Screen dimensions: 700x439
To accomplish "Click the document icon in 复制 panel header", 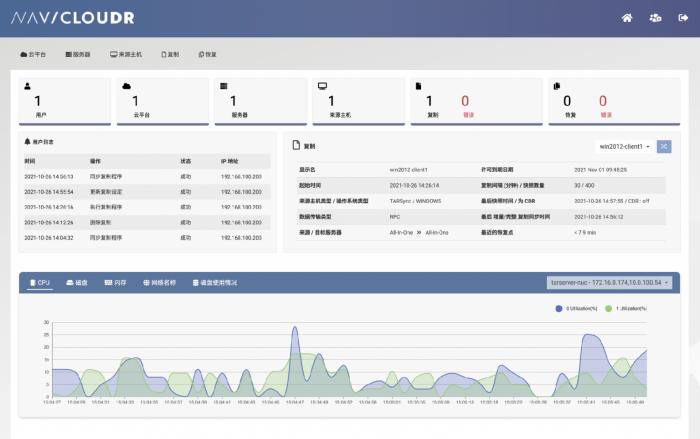I will click(x=296, y=145).
